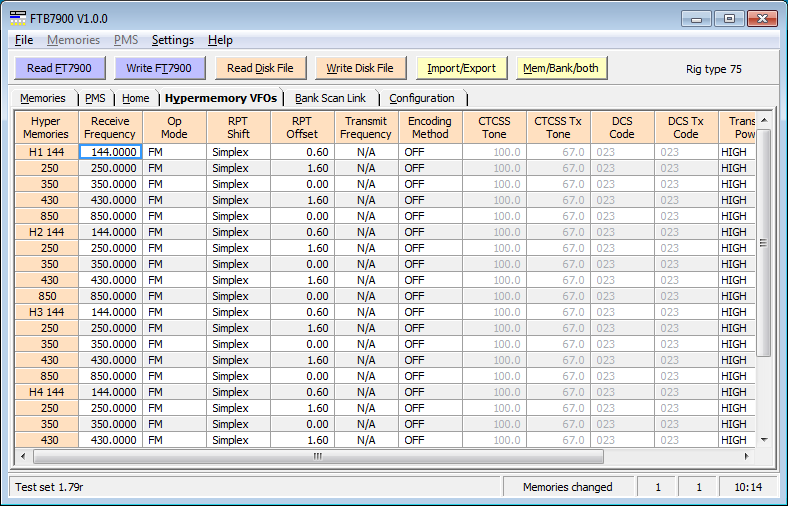This screenshot has height=506, width=788.
Task: Select H1 144 receive frequency cell
Action: 110,152
